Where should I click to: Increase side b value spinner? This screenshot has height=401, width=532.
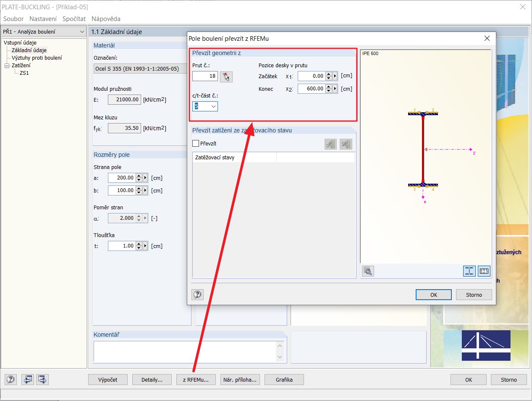coord(139,189)
